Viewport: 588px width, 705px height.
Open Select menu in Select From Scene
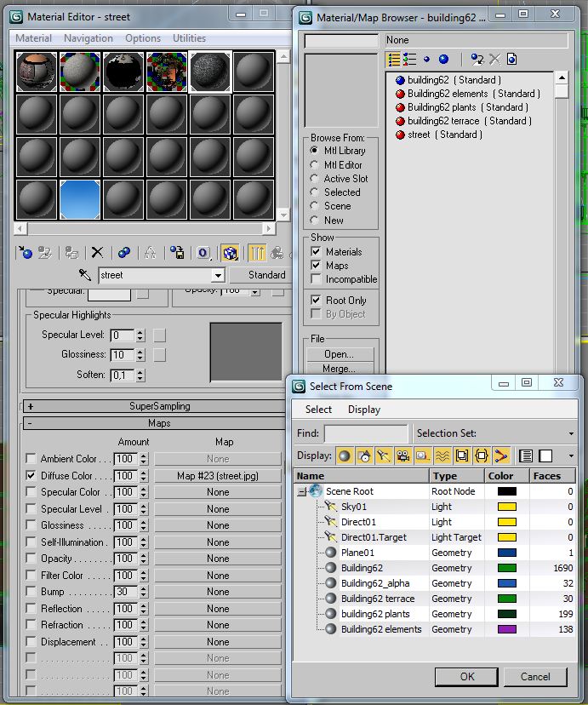click(x=318, y=410)
